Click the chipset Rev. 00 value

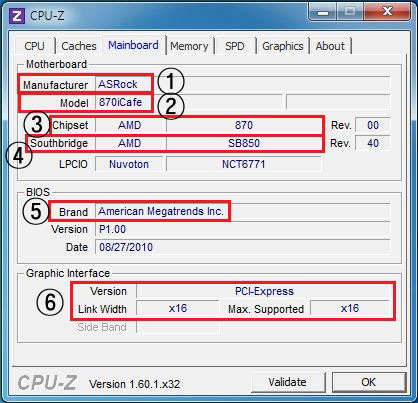(373, 125)
